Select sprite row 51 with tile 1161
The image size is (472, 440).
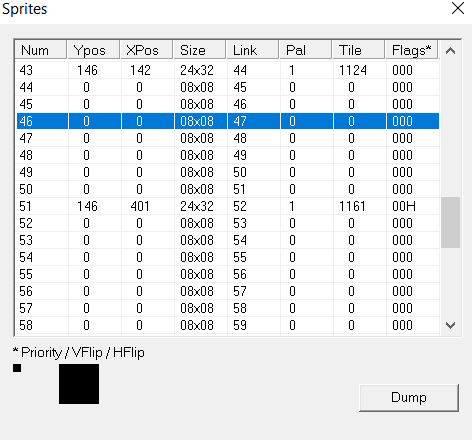tap(228, 206)
